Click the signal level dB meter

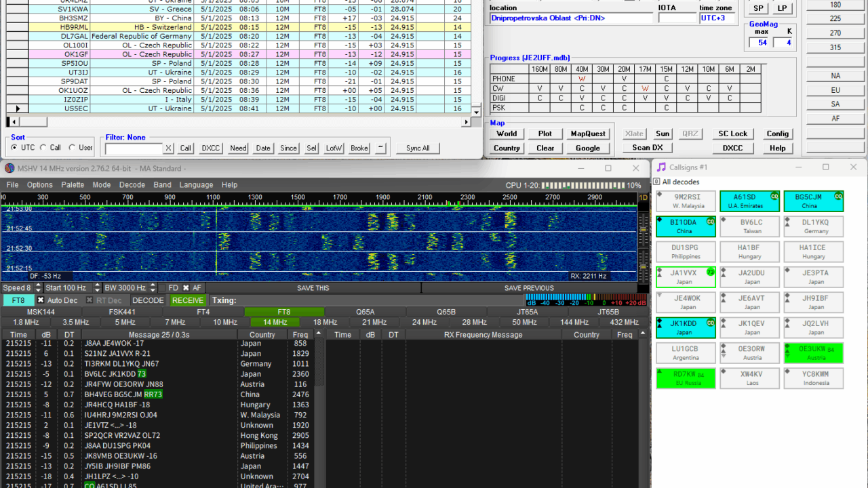click(x=586, y=300)
